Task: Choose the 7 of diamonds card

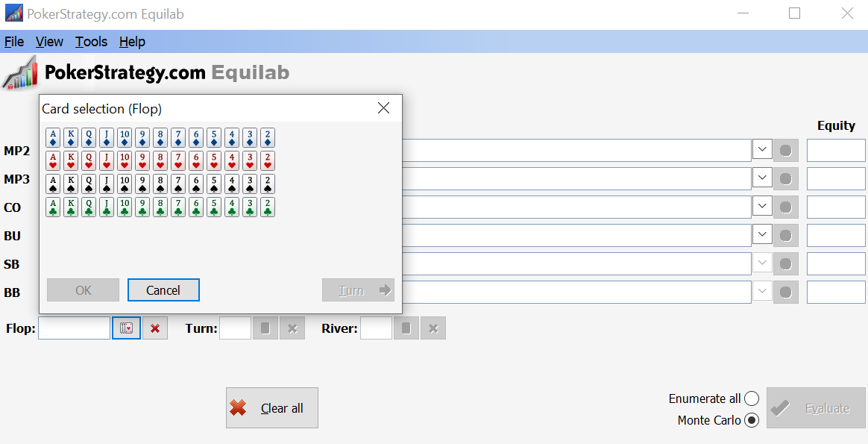Action: [x=178, y=138]
